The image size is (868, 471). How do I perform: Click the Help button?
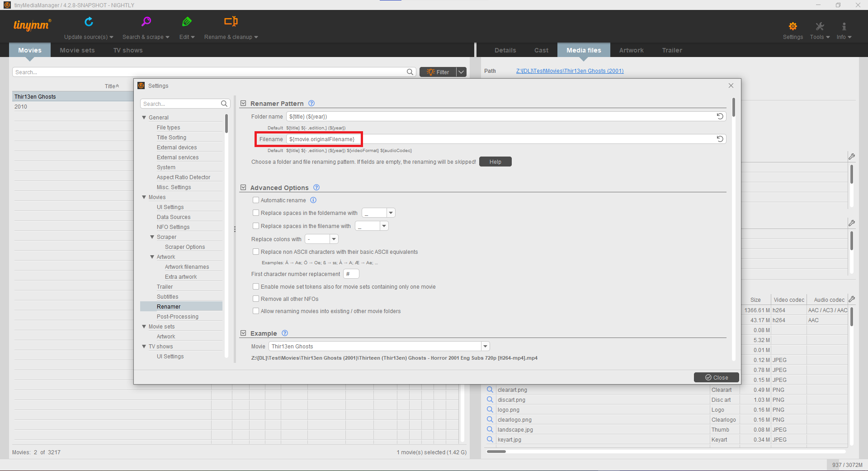pyautogui.click(x=495, y=162)
